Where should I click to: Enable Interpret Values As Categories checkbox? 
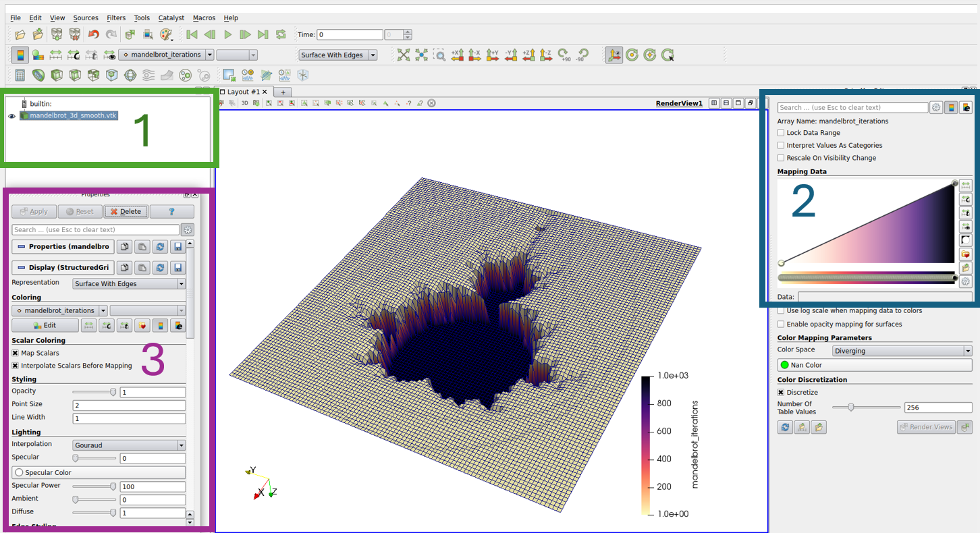781,145
